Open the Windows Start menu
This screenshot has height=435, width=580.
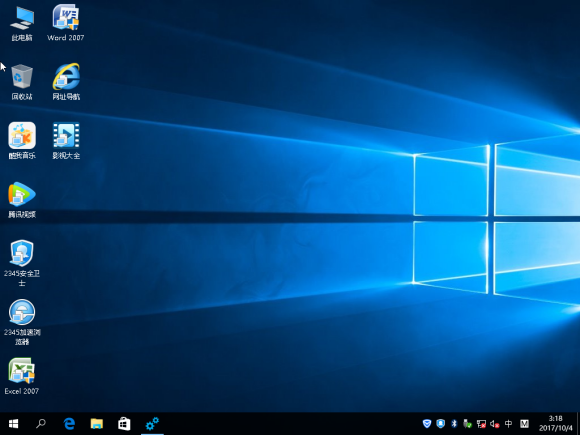click(x=14, y=424)
